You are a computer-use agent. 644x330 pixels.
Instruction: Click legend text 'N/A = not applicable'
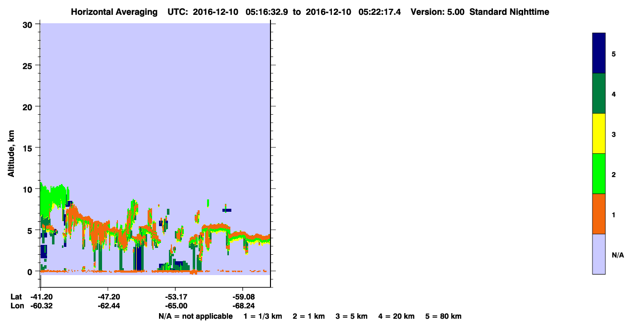[195, 316]
